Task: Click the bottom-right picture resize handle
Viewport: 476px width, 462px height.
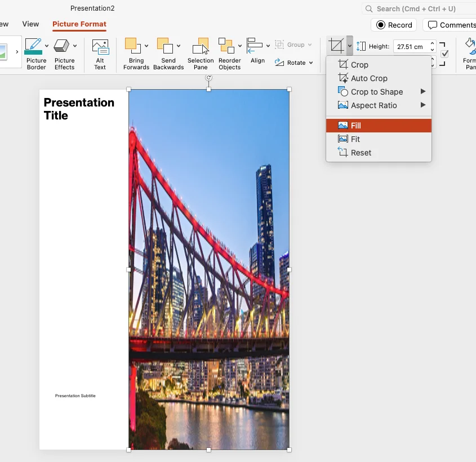Action: pos(289,450)
